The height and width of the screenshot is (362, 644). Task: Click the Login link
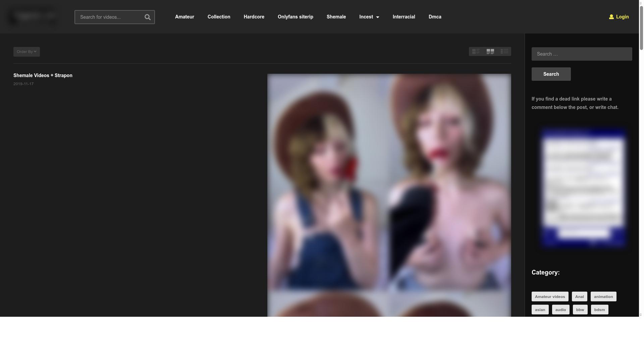point(622,17)
